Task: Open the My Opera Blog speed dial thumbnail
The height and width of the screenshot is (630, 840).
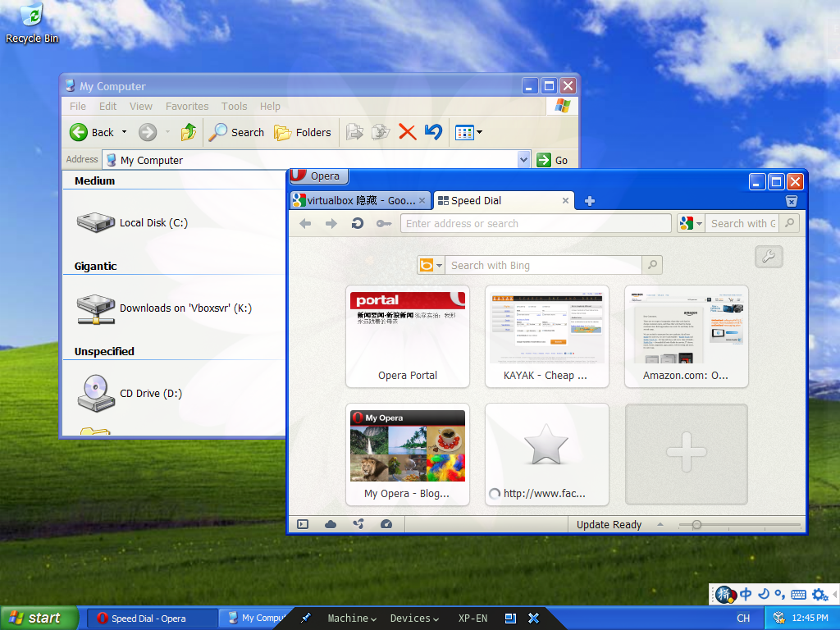Action: pos(408,454)
